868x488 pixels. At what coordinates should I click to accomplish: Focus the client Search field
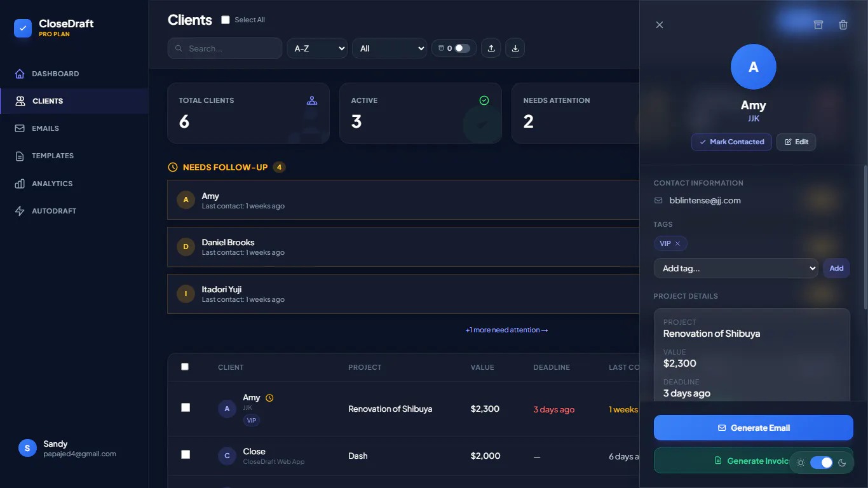(225, 48)
